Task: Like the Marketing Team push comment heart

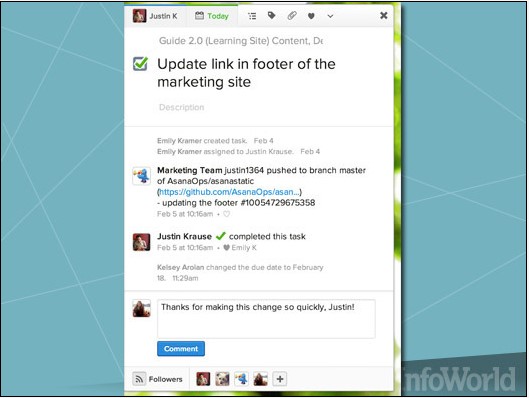Action: tap(227, 214)
